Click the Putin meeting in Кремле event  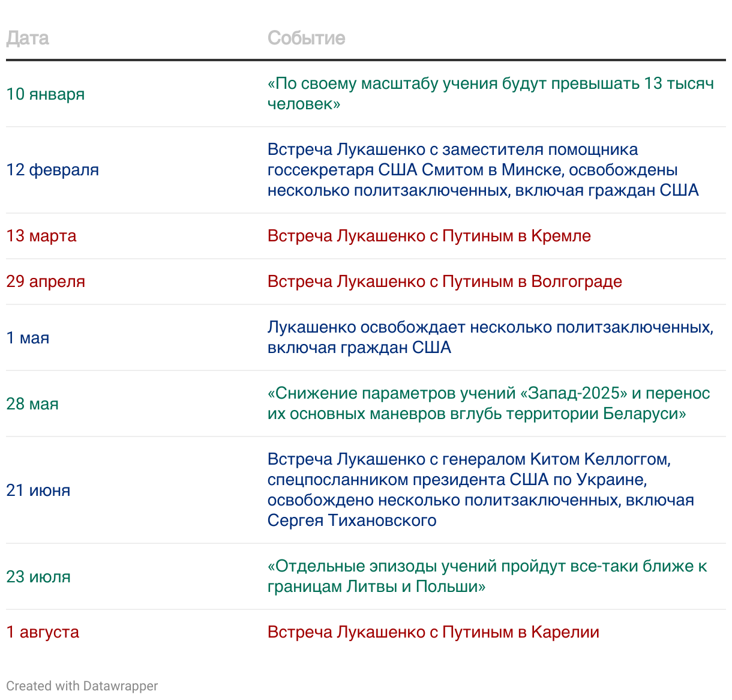429,236
